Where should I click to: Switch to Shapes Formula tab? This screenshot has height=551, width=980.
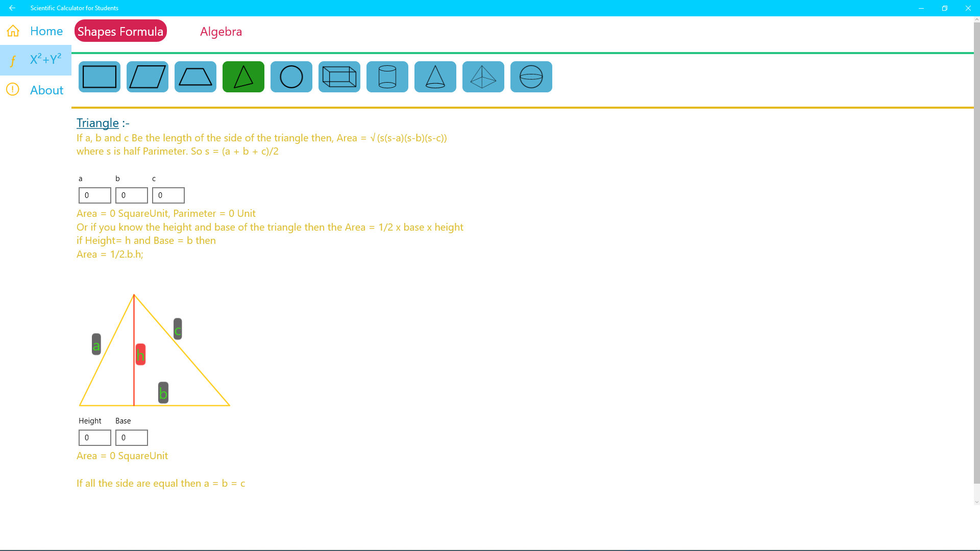(120, 31)
